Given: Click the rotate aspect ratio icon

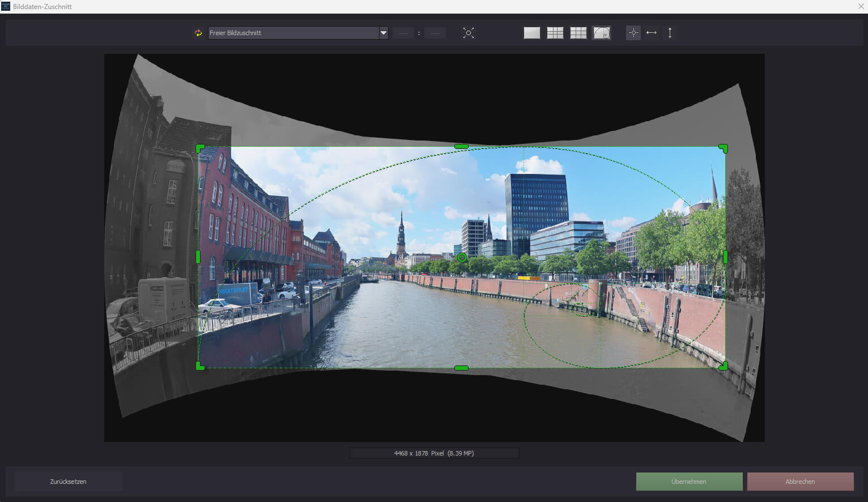Looking at the screenshot, I should pos(198,33).
